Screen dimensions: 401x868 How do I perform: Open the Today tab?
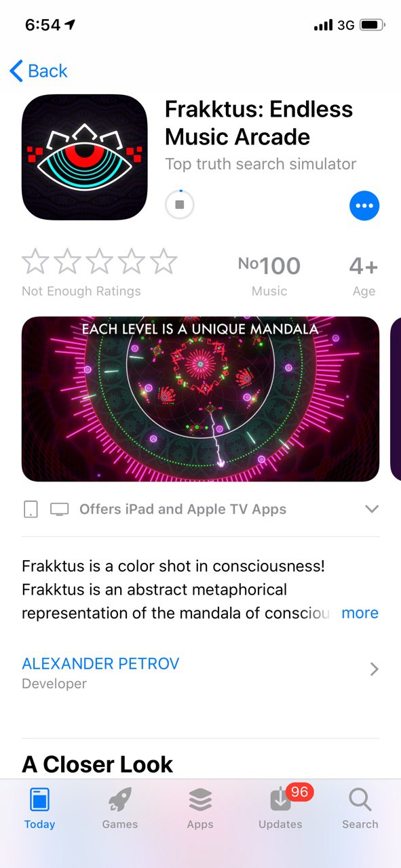coord(39,809)
